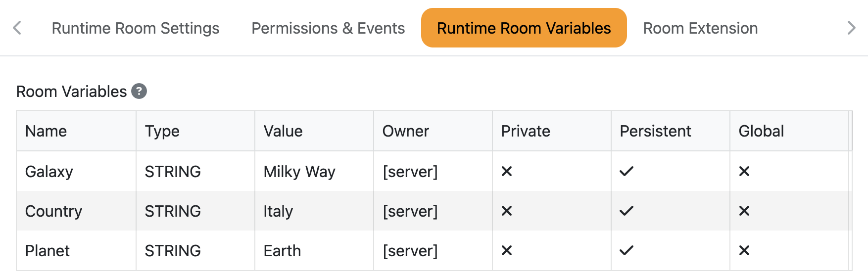Select the Planet variable name cell

[76, 250]
